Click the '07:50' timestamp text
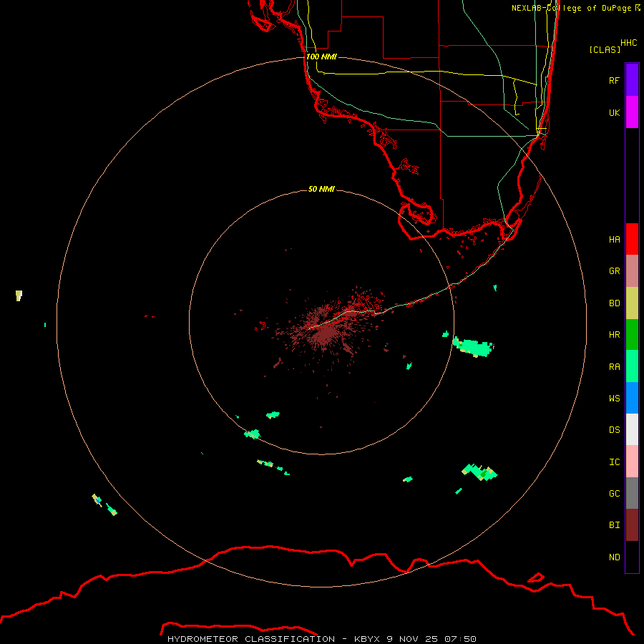Image resolution: width=644 pixels, height=644 pixels. coord(460,639)
